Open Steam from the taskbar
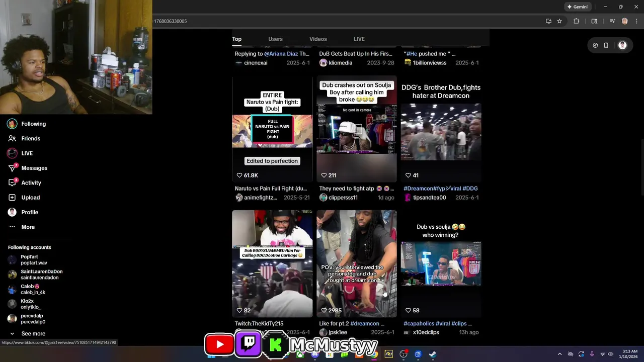 pos(432,354)
